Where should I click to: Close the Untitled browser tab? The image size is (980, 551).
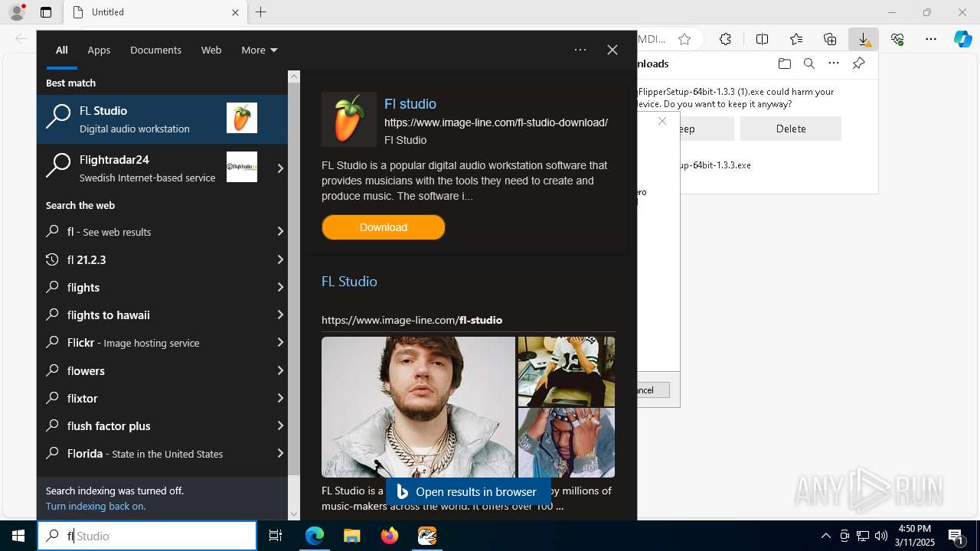coord(235,12)
